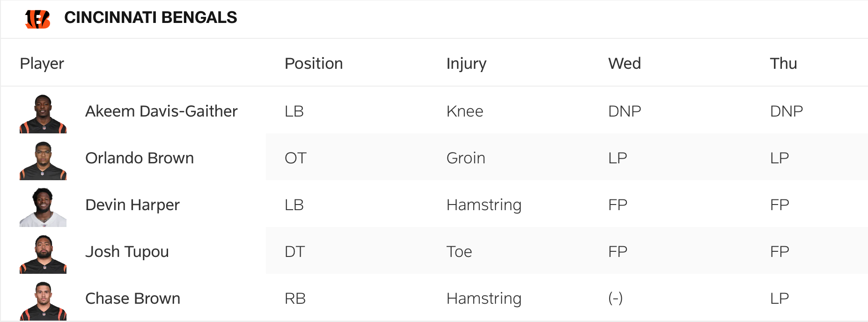Click Akeem Davis-Gaither's Knee injury cell
868x322 pixels.
(465, 111)
